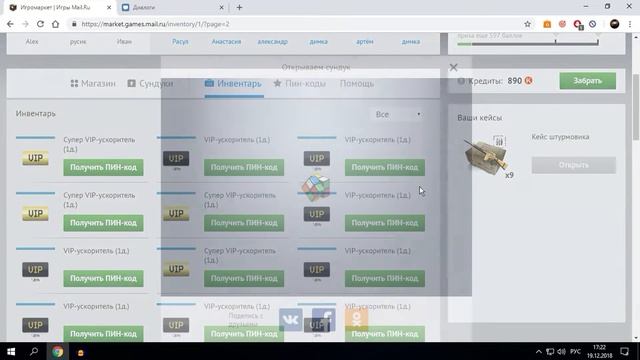This screenshot has height=360, width=640.
Task: Click the network tray icon
Action: pos(550,351)
